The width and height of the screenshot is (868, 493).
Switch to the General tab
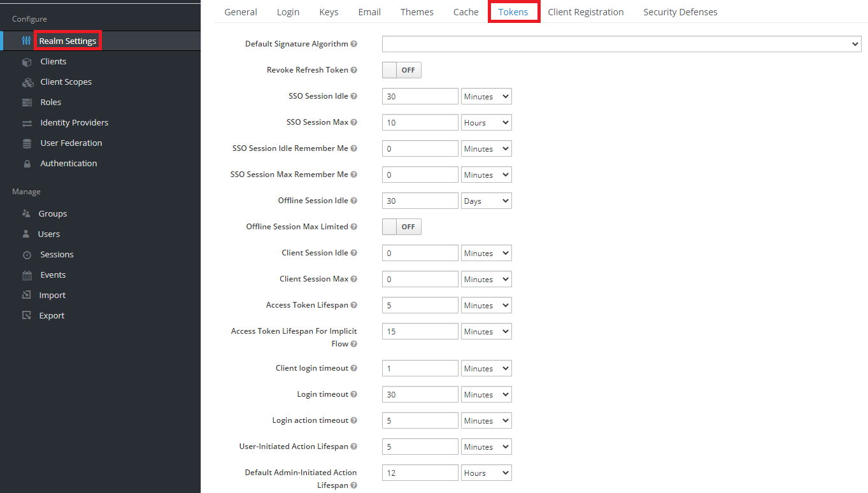point(241,12)
